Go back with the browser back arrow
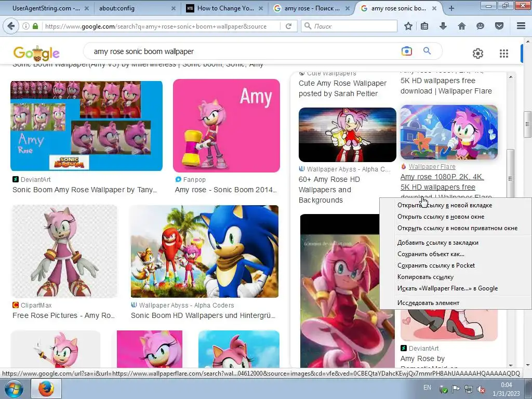 (x=11, y=26)
